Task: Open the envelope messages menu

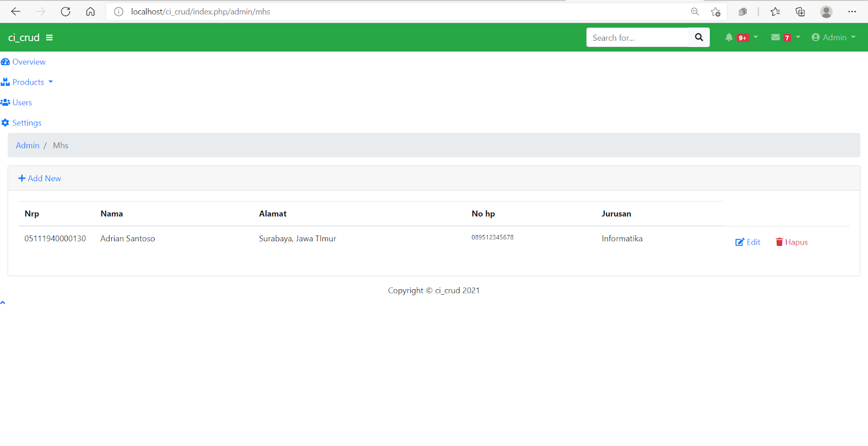Action: click(776, 37)
